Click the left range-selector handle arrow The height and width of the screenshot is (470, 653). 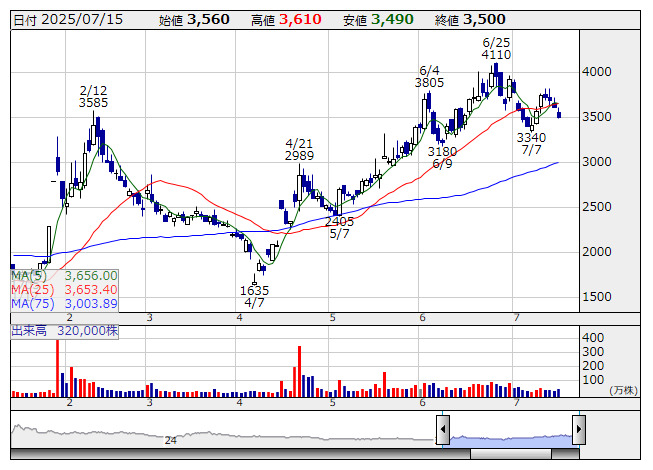443,429
